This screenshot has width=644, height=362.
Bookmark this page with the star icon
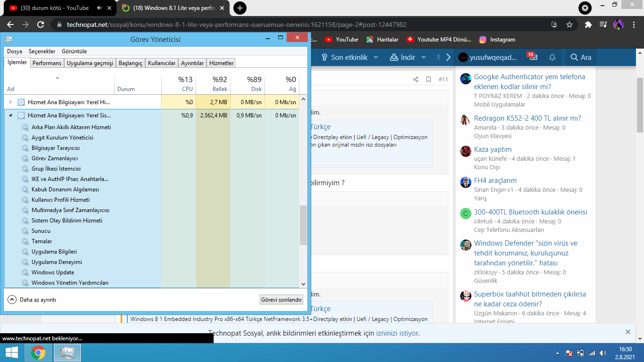pos(570,25)
